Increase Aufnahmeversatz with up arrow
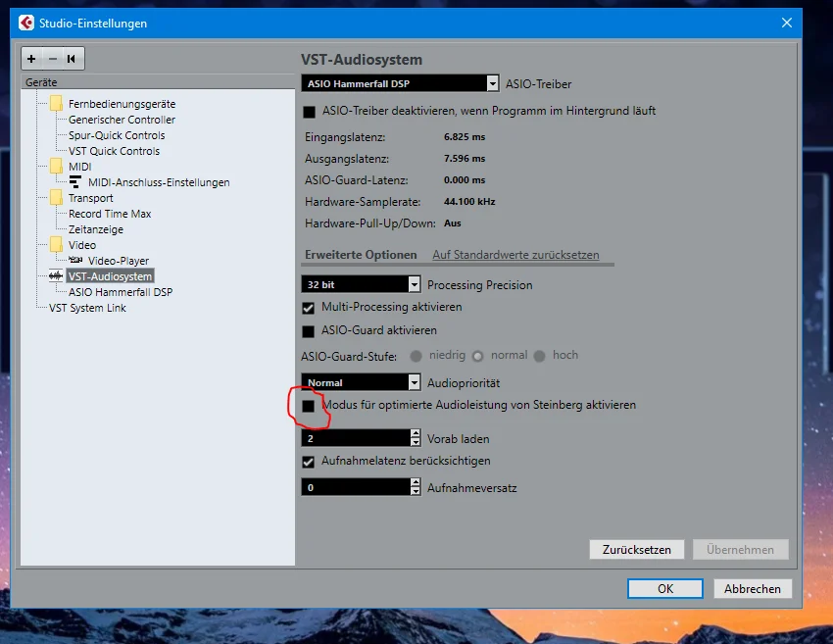This screenshot has width=833, height=644. [x=416, y=482]
